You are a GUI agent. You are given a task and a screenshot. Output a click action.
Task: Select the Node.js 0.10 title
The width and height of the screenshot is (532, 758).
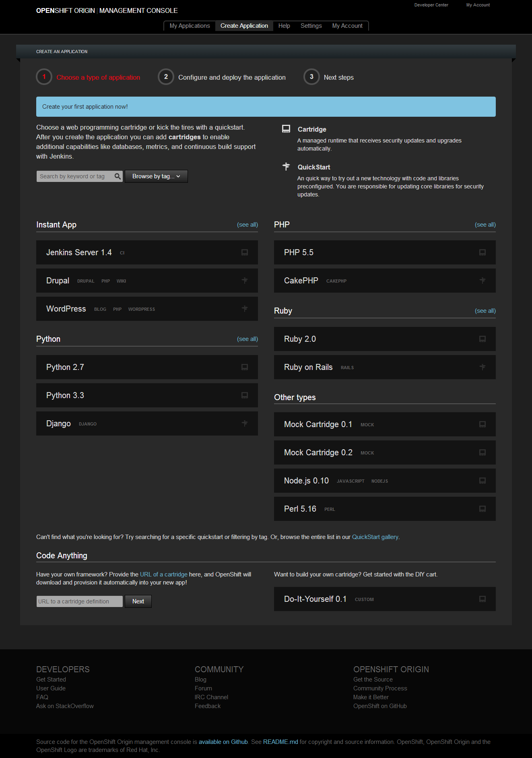pyautogui.click(x=306, y=481)
